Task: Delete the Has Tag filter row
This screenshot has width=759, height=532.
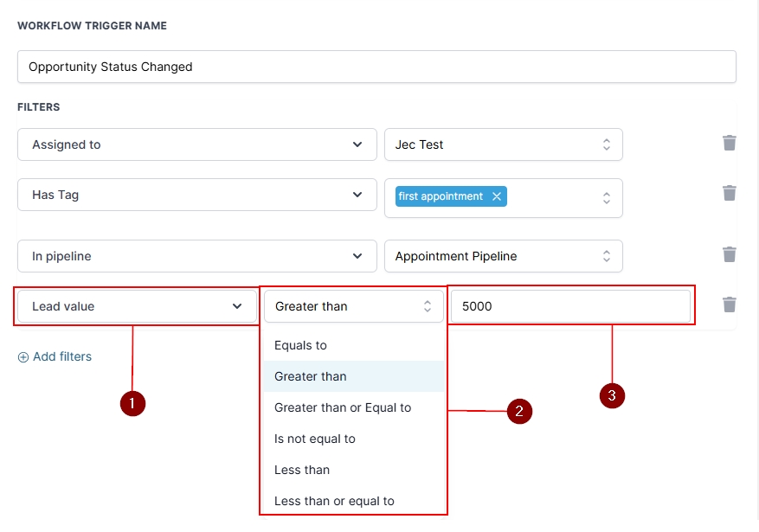Action: pyautogui.click(x=730, y=193)
